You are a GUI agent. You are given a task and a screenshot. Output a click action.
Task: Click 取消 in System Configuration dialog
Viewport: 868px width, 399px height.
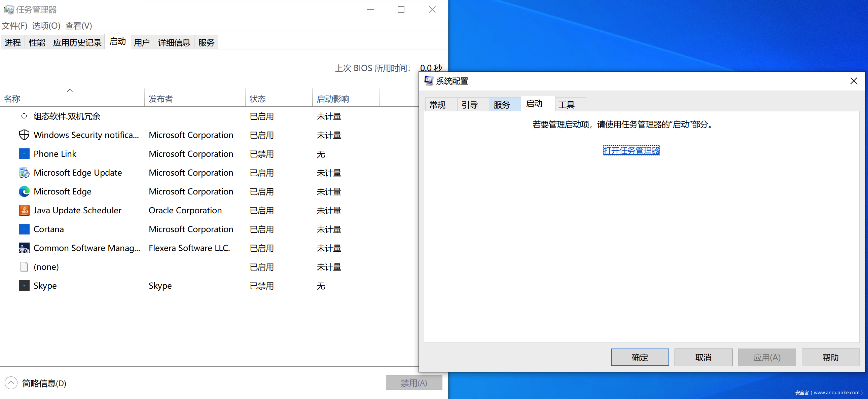point(703,357)
